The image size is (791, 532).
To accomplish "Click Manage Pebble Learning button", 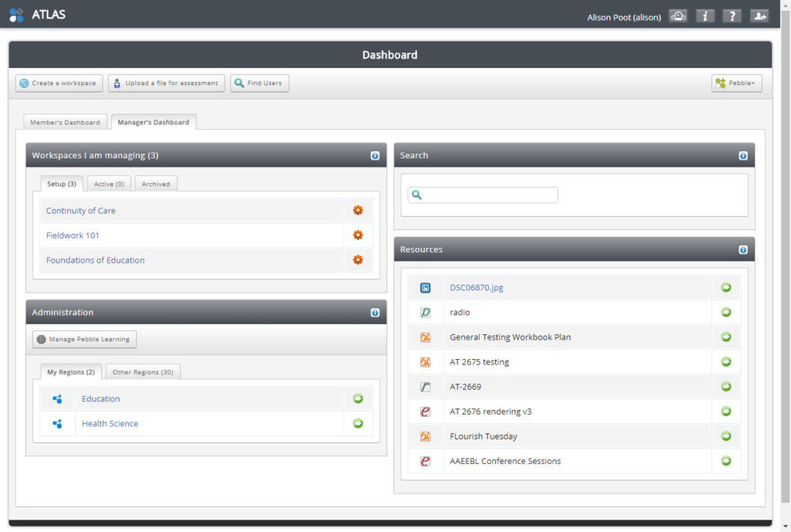I will click(x=85, y=339).
